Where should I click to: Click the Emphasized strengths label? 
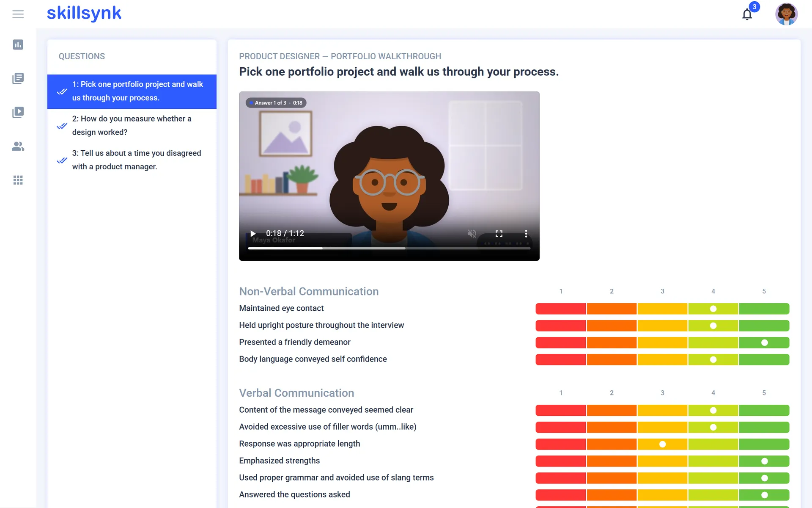pyautogui.click(x=279, y=461)
